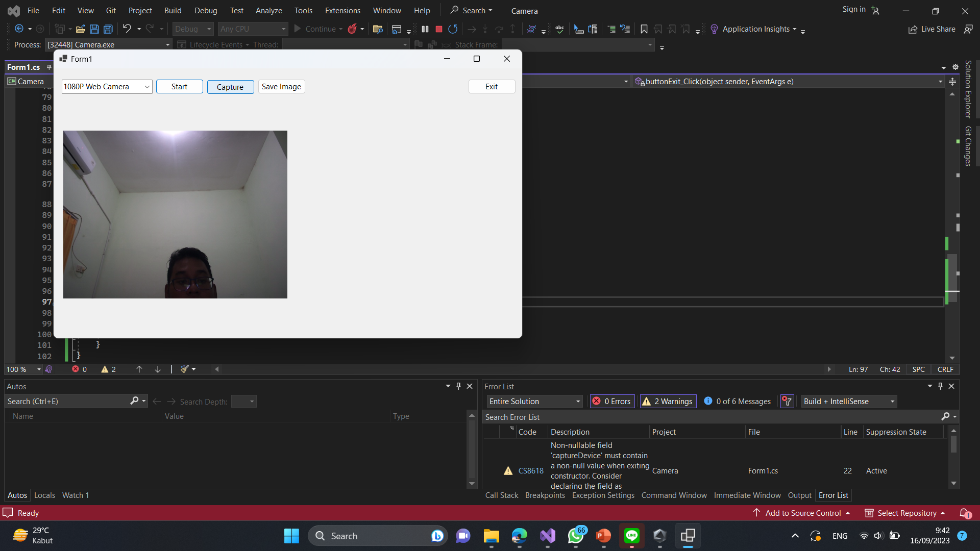Stop debugging with the red square
The image size is (980, 551).
tap(438, 29)
